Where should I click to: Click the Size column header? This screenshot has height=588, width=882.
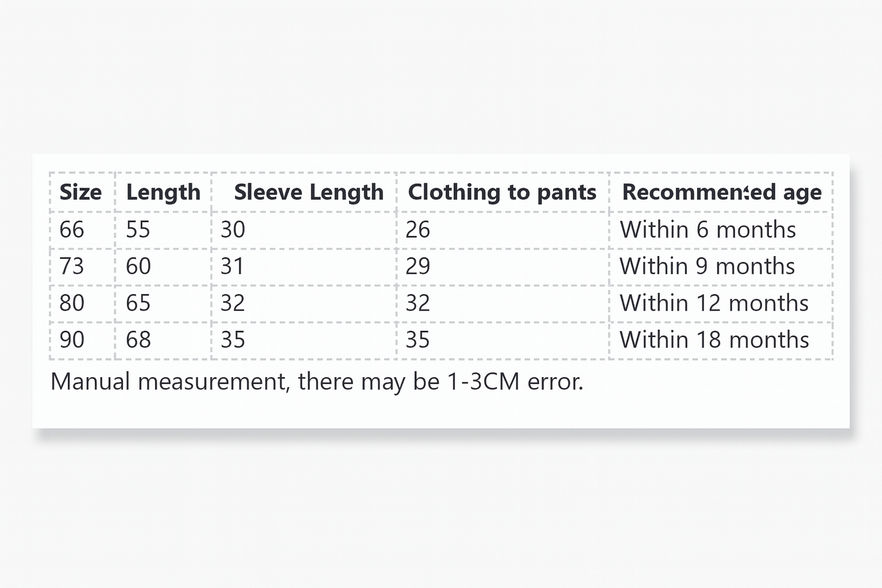80,192
